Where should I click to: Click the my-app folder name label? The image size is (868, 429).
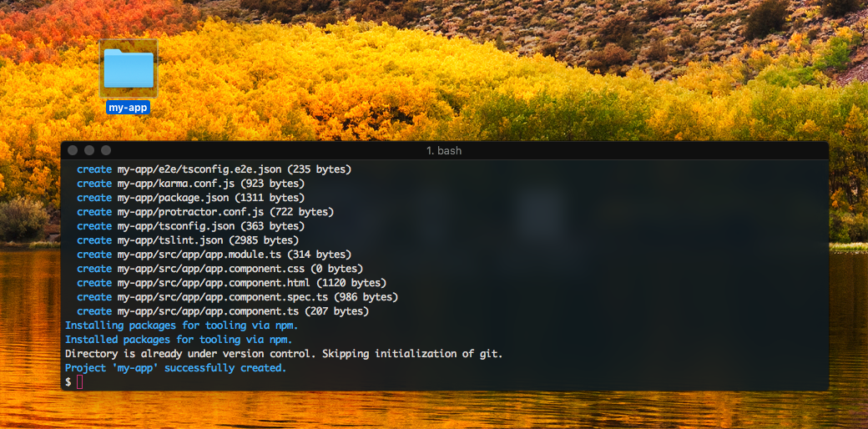128,108
